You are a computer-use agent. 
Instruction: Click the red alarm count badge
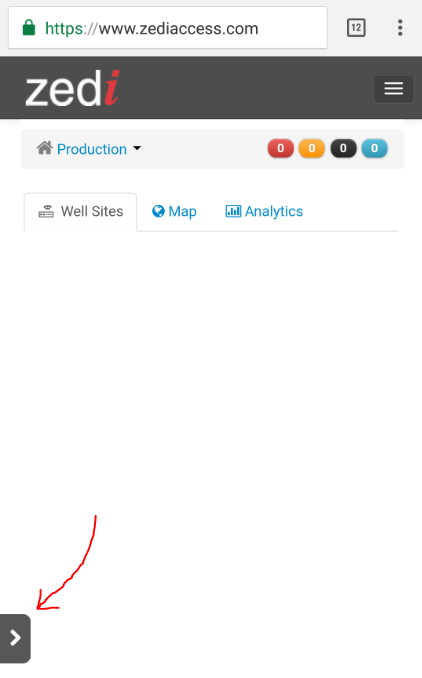tap(281, 148)
